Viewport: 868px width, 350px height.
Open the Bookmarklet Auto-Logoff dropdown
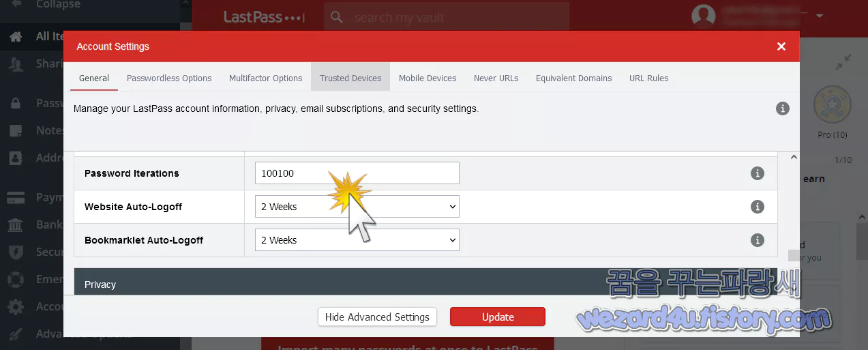[x=357, y=240]
